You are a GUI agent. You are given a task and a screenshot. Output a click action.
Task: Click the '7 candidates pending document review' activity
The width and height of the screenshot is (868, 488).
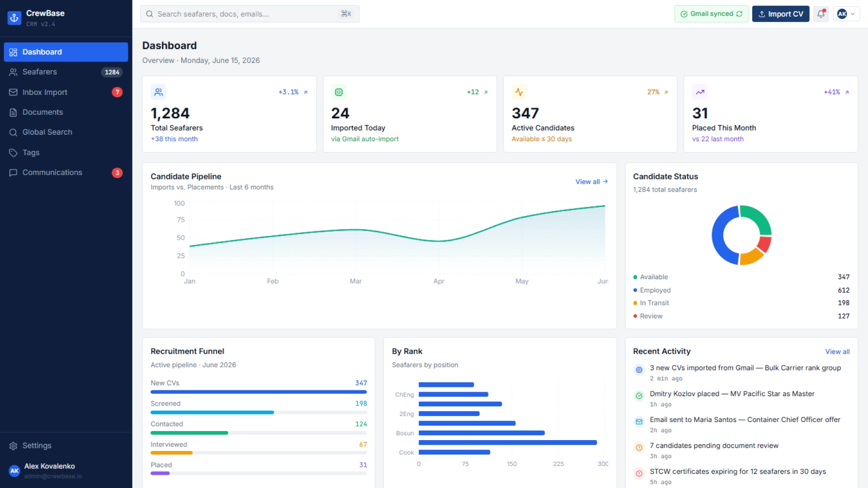(x=741, y=450)
